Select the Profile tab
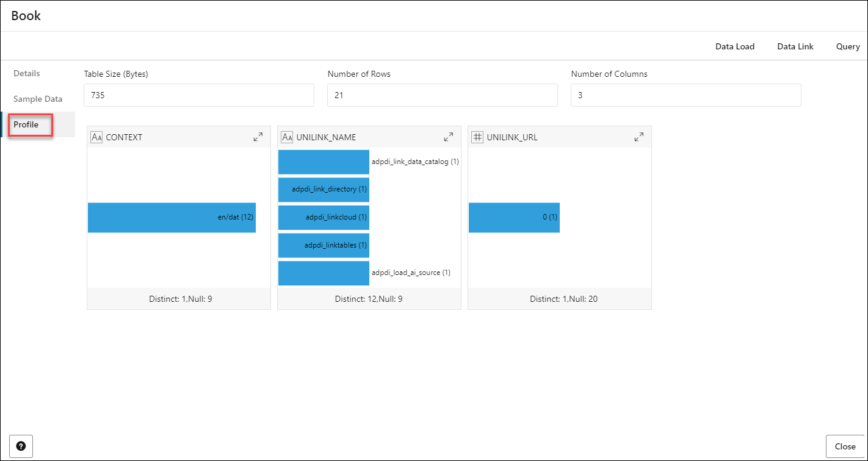 click(x=26, y=124)
